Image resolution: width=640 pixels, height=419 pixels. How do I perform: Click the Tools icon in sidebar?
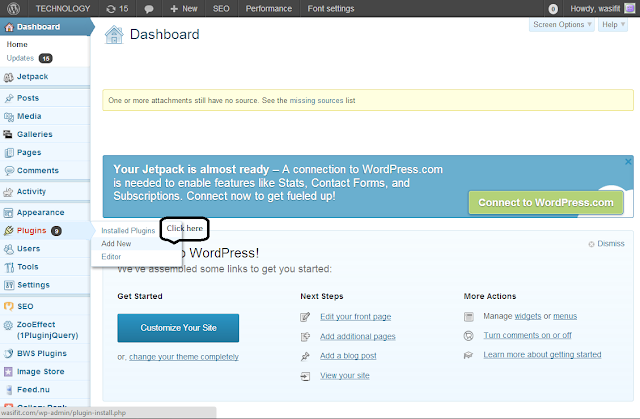tap(9, 267)
